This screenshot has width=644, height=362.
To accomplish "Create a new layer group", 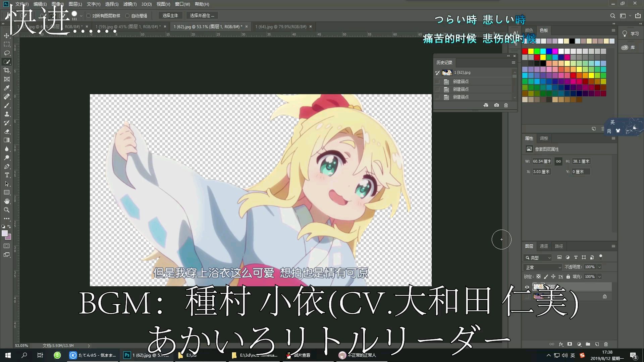I will [588, 344].
